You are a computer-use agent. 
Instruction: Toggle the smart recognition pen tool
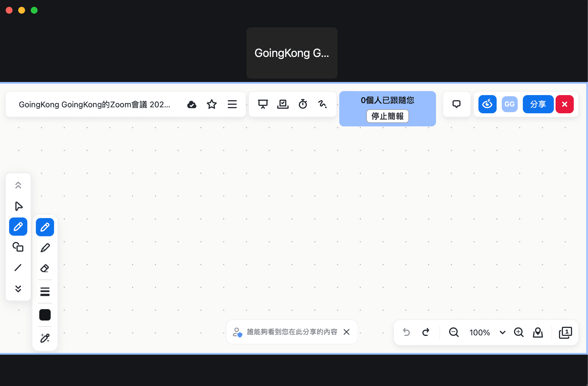click(x=45, y=338)
